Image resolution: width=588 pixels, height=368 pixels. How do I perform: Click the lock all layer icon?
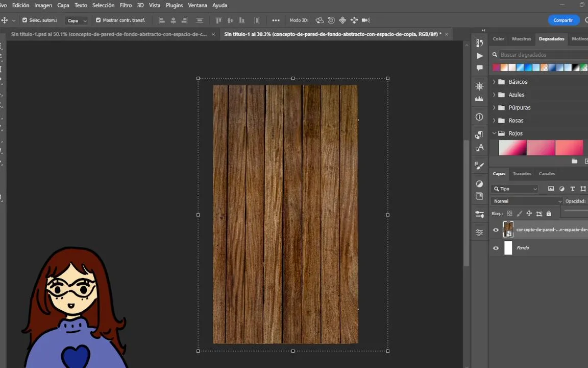(x=549, y=214)
